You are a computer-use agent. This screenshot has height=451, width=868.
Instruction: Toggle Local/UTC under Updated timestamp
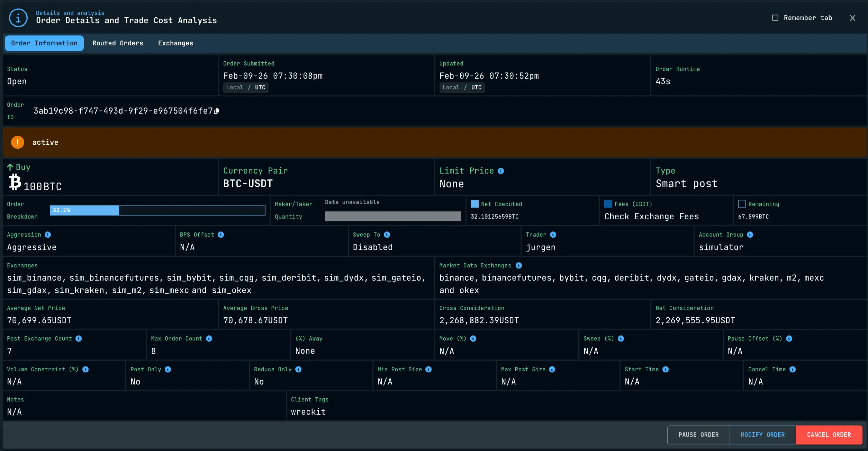tap(462, 88)
